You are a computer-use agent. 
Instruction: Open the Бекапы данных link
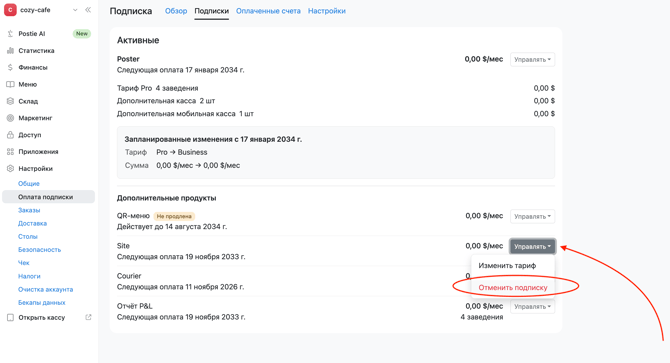click(x=41, y=302)
